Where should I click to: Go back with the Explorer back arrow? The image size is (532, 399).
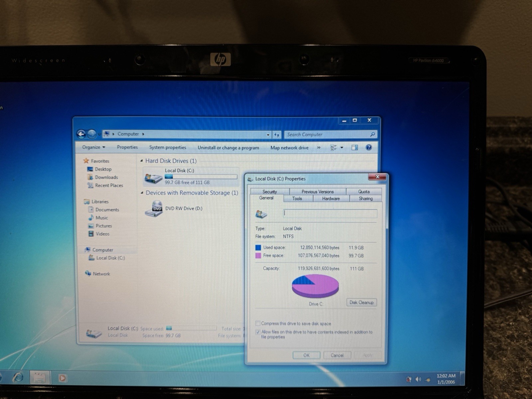tap(81, 134)
